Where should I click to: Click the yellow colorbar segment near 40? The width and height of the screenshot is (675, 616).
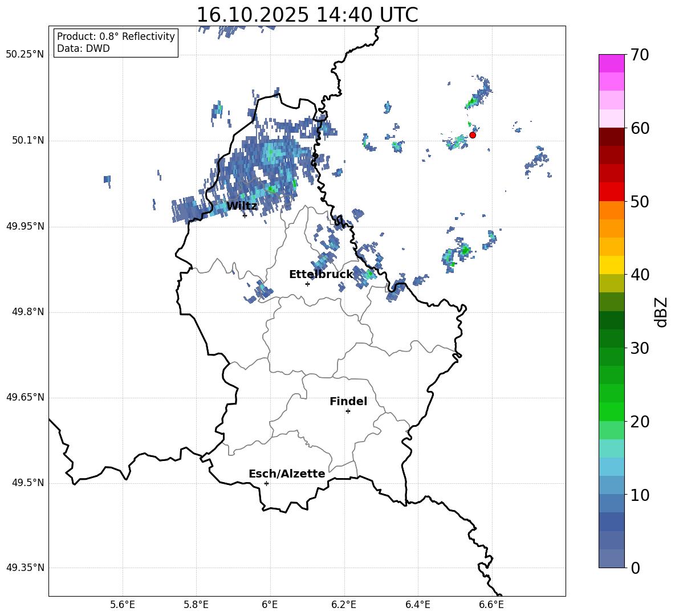611,265
